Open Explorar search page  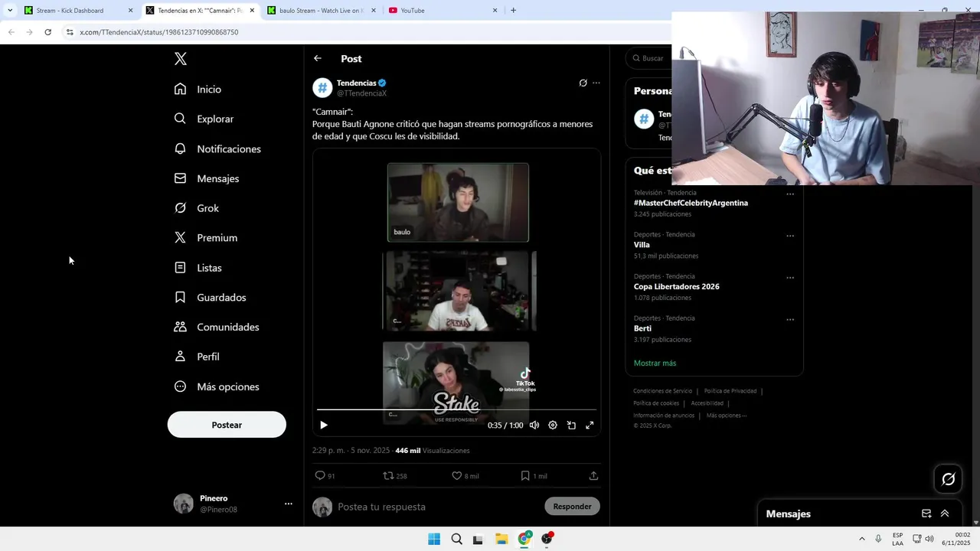click(x=204, y=119)
